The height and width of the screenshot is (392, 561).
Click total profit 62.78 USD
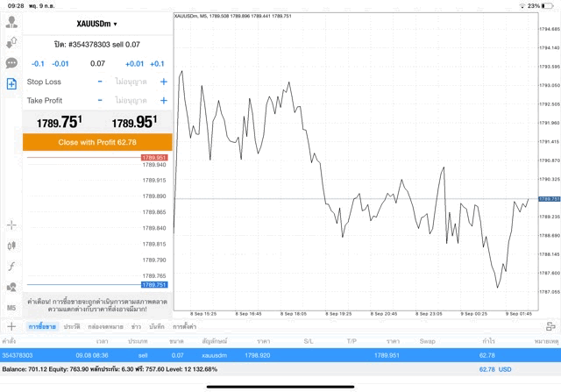tap(495, 369)
